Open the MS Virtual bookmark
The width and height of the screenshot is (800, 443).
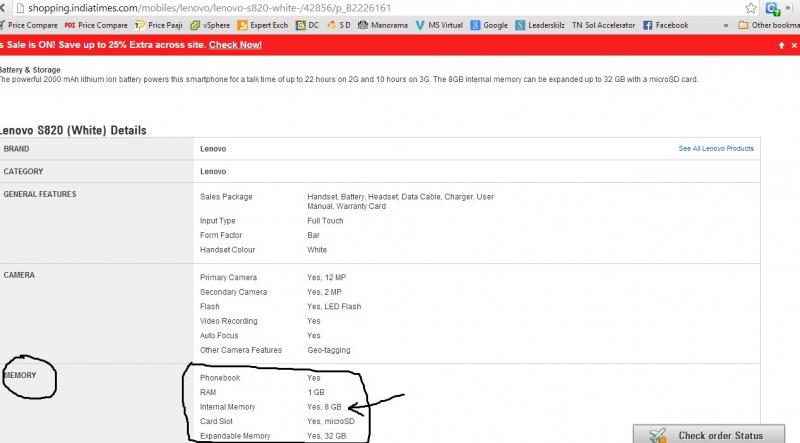(439, 25)
